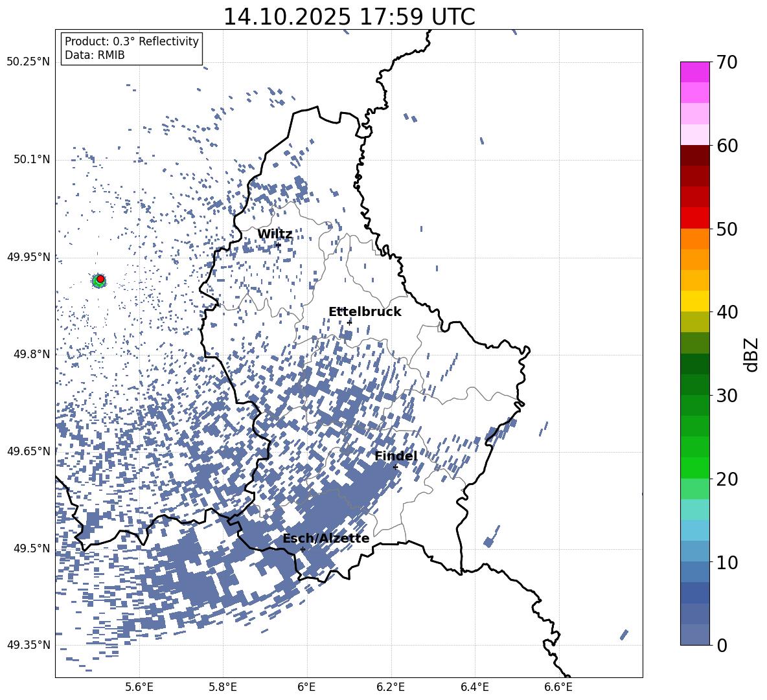The width and height of the screenshot is (767, 700).
Task: Click the 49.8°N latitude label
Action: (31, 354)
